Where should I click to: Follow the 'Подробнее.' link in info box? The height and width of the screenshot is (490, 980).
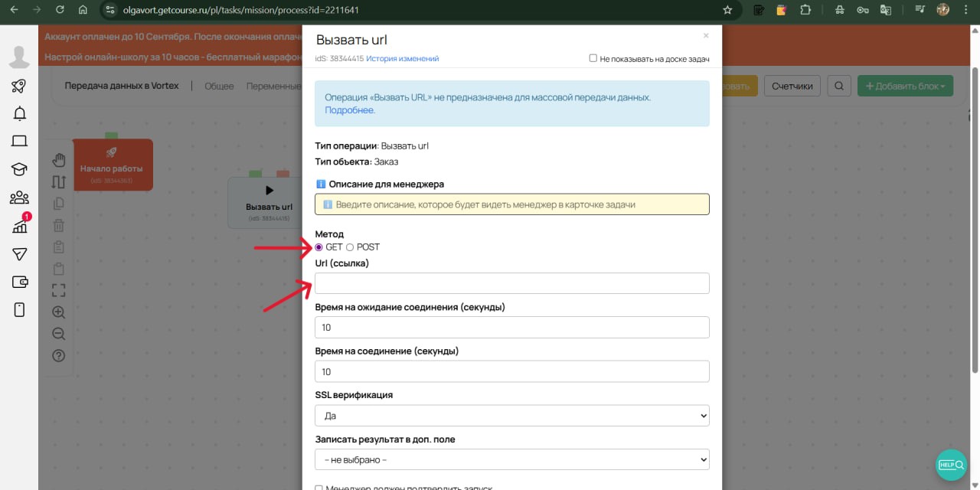350,110
